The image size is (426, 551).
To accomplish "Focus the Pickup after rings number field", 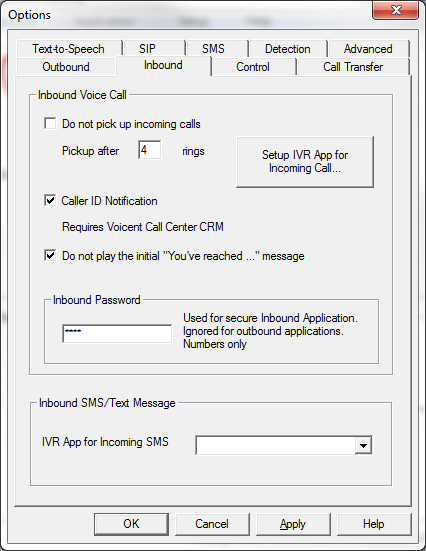I will (150, 150).
